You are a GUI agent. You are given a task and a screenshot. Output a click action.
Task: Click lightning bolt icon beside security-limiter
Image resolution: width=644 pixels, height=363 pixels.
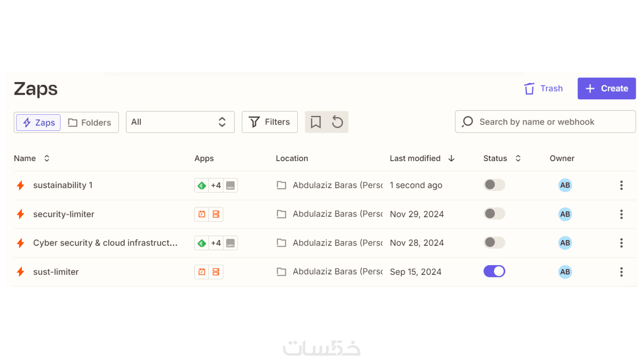point(21,214)
